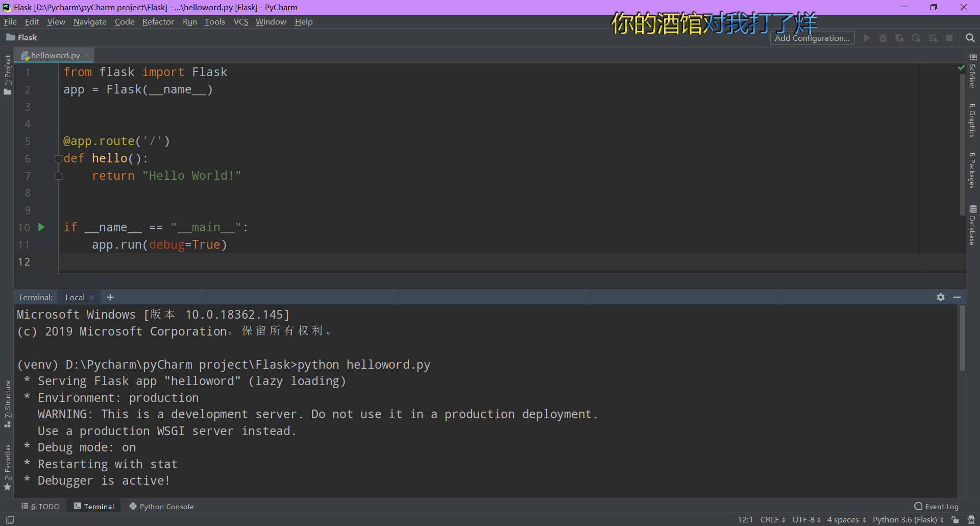Click the 12:1 cursor position indicator
Viewport: 980px width, 526px height.
coord(745,520)
